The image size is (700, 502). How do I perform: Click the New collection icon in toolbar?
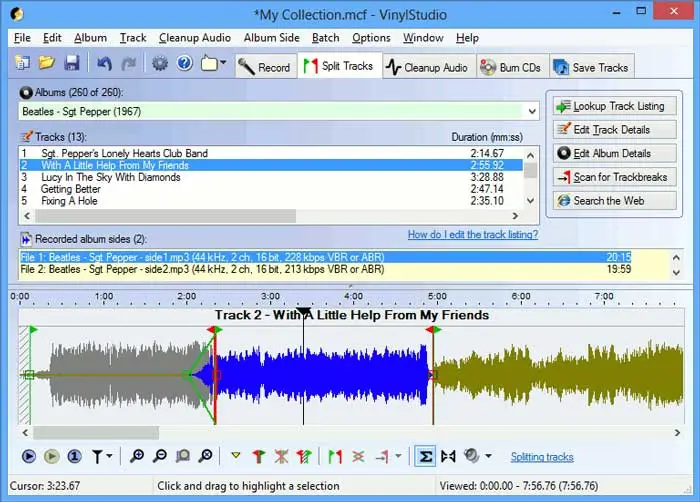click(x=22, y=63)
